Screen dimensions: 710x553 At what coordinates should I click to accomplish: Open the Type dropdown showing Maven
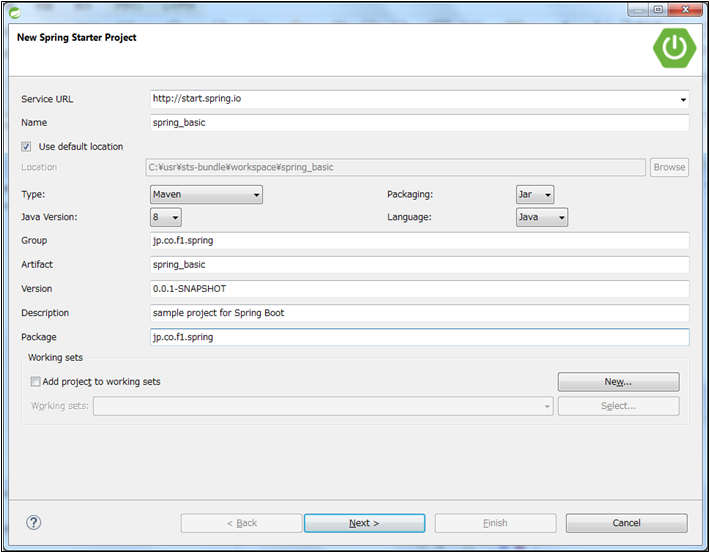pos(206,195)
